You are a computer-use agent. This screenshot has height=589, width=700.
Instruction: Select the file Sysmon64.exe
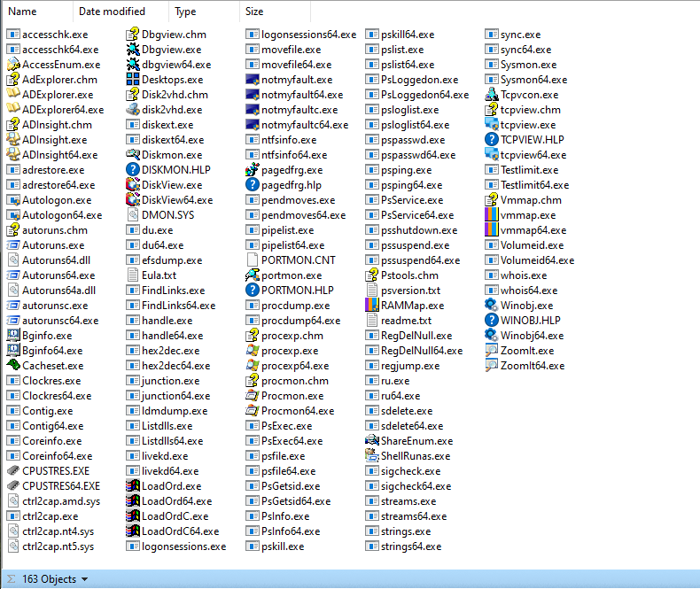tap(526, 80)
